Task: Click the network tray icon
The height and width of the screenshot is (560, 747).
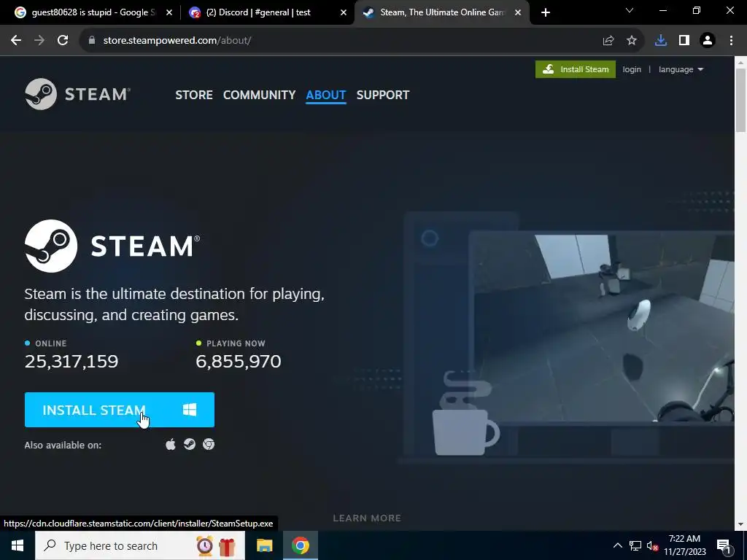Action: [635, 545]
